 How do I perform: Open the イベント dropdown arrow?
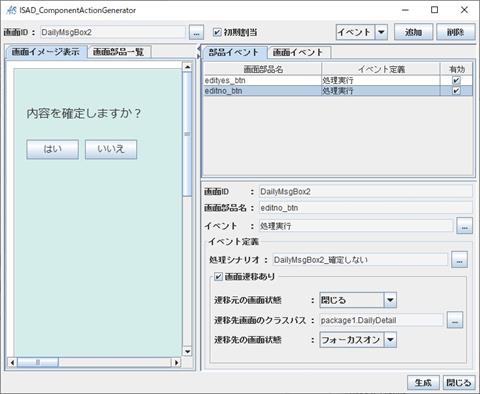[x=381, y=32]
